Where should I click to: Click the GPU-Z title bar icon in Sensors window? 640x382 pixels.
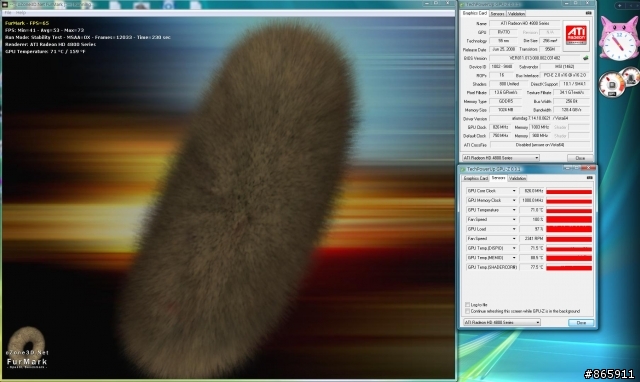463,169
